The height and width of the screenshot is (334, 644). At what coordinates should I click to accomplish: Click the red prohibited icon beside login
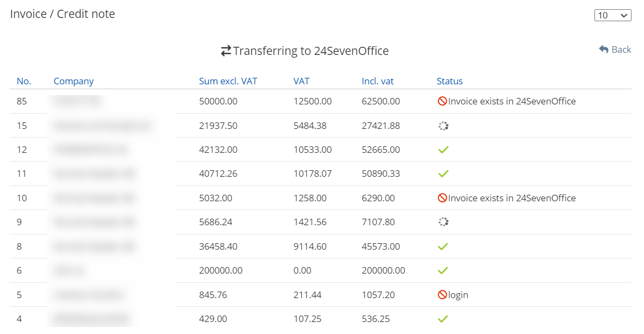pyautogui.click(x=442, y=295)
